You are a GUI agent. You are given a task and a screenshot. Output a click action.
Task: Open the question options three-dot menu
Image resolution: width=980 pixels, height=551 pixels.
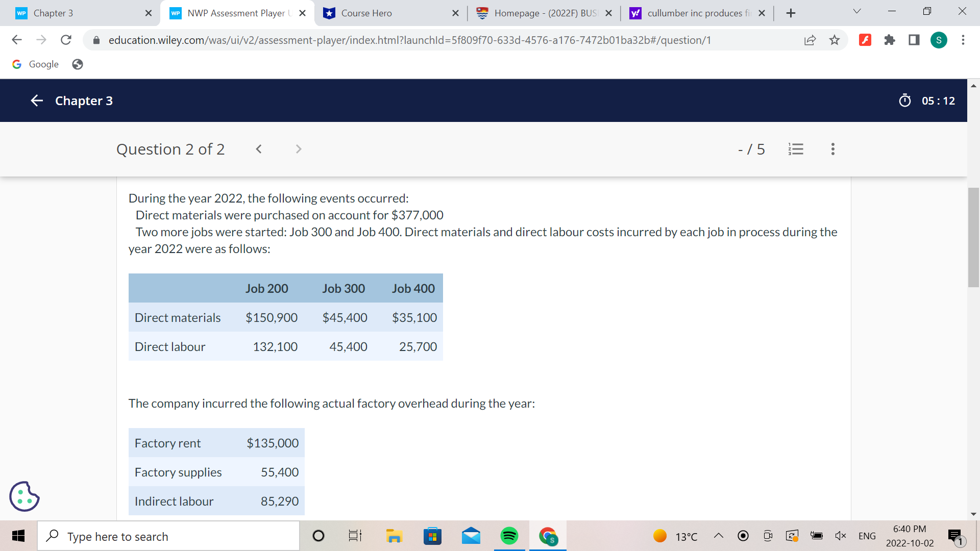coord(832,149)
